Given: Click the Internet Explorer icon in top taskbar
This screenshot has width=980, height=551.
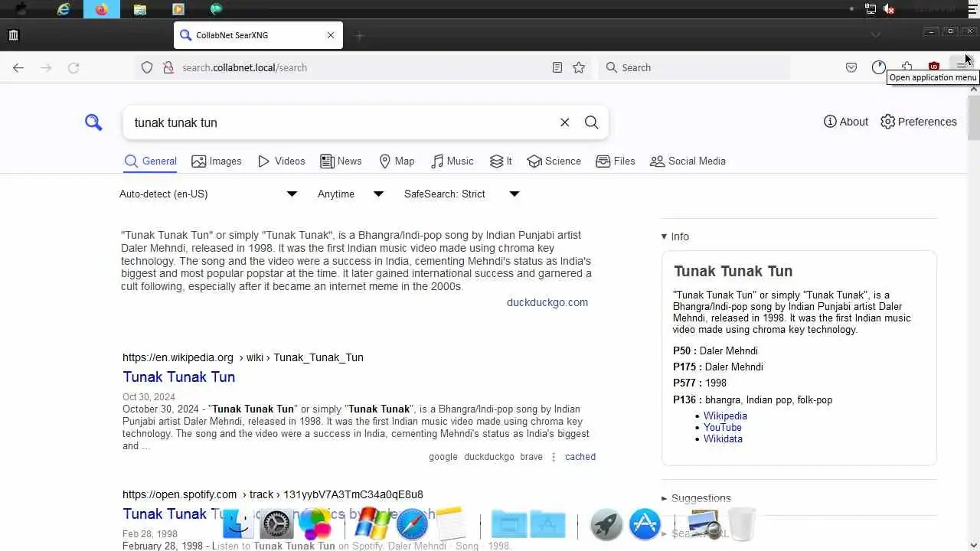Looking at the screenshot, I should coord(64,9).
